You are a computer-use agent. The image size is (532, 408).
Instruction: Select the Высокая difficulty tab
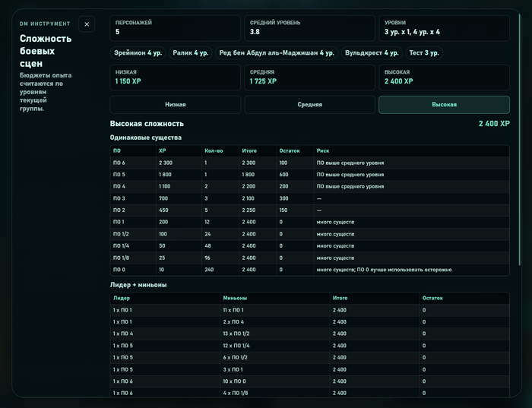444,104
